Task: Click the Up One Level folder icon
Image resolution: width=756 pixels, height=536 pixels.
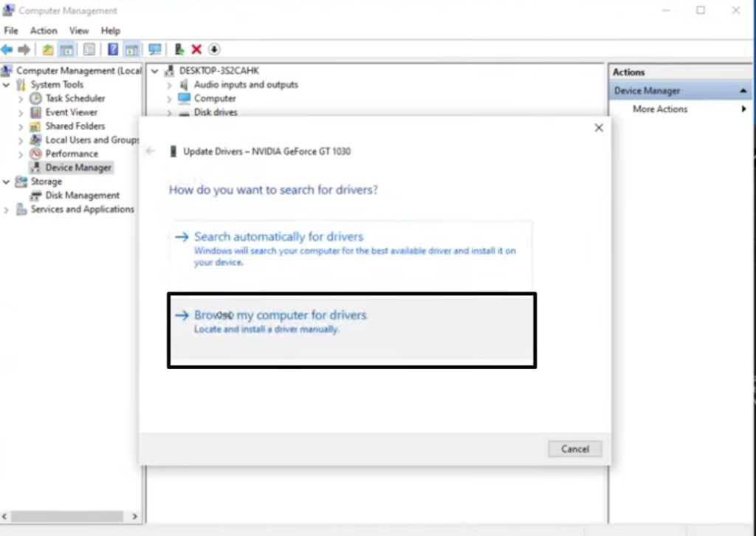Action: pyautogui.click(x=48, y=49)
